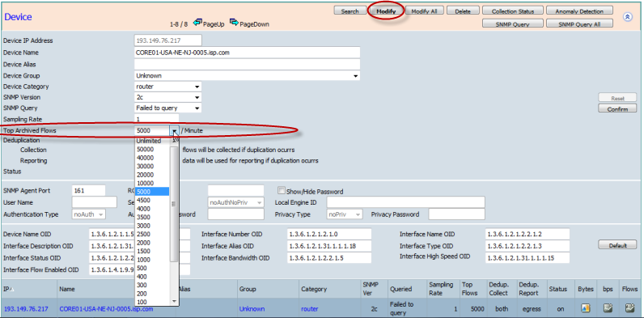Click the Unknown group link in table
This screenshot has height=318, width=644.
click(x=252, y=308)
